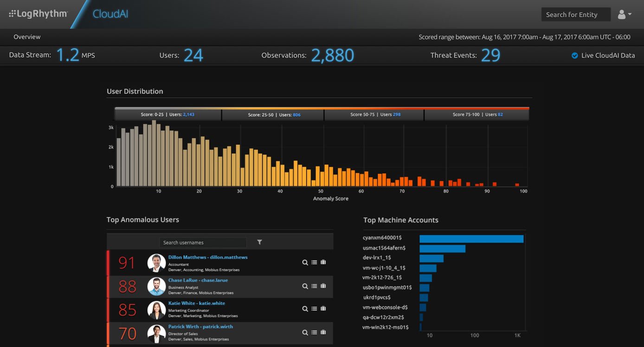The height and width of the screenshot is (347, 644).
Task: Toggle the Score 0-25 band filter
Action: [x=167, y=114]
